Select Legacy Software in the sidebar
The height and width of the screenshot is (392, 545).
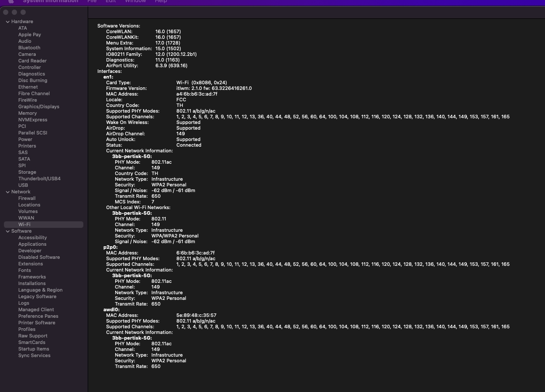[37, 296]
